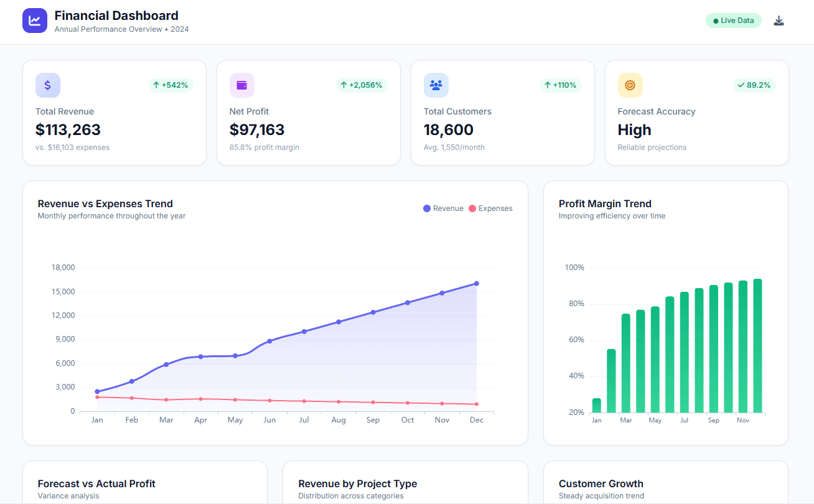814x504 pixels.
Task: Click the +2,056% growth badge on Net Profit
Action: [x=362, y=85]
